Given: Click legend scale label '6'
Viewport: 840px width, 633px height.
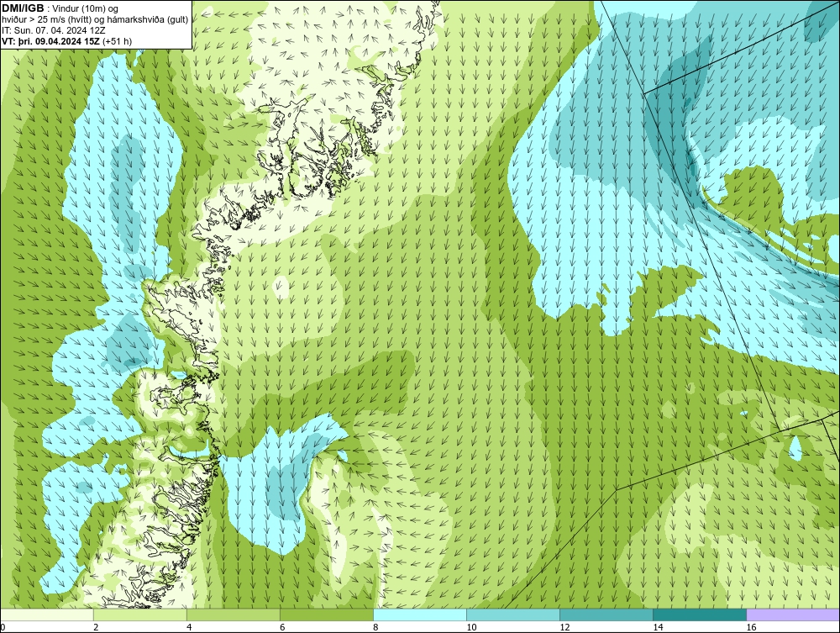Looking at the screenshot, I should click(x=282, y=628).
